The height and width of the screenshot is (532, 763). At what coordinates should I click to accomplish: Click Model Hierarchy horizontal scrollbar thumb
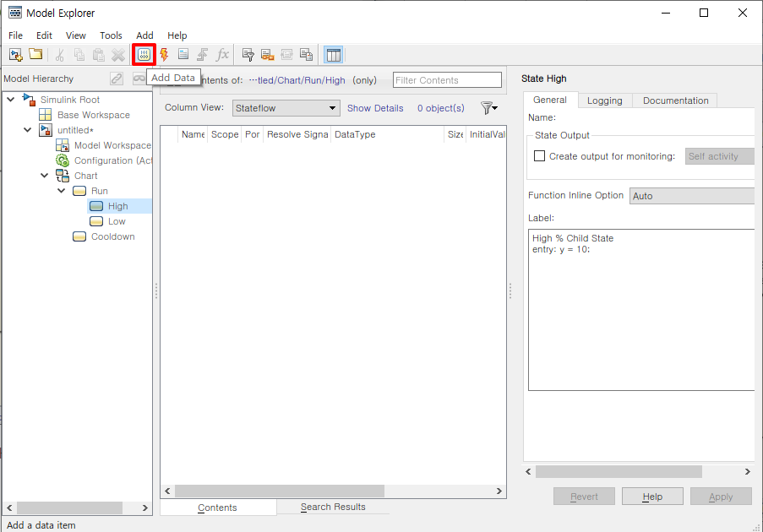point(69,508)
